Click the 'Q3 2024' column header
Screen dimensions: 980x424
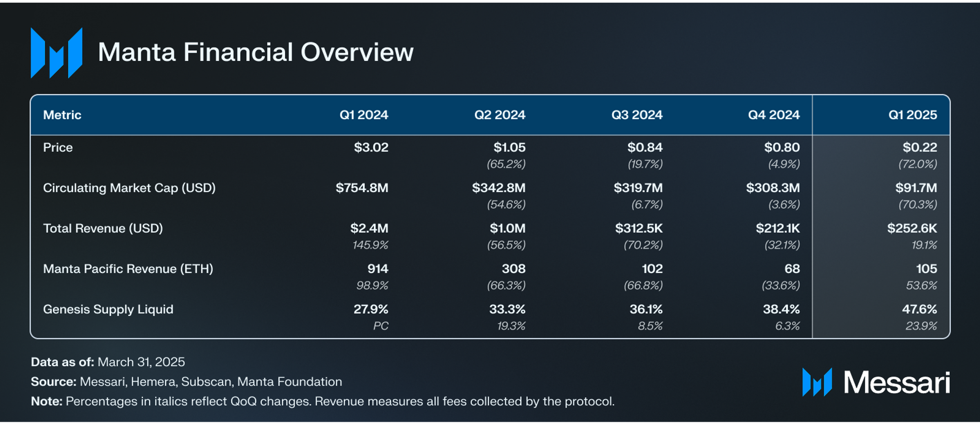click(x=637, y=115)
